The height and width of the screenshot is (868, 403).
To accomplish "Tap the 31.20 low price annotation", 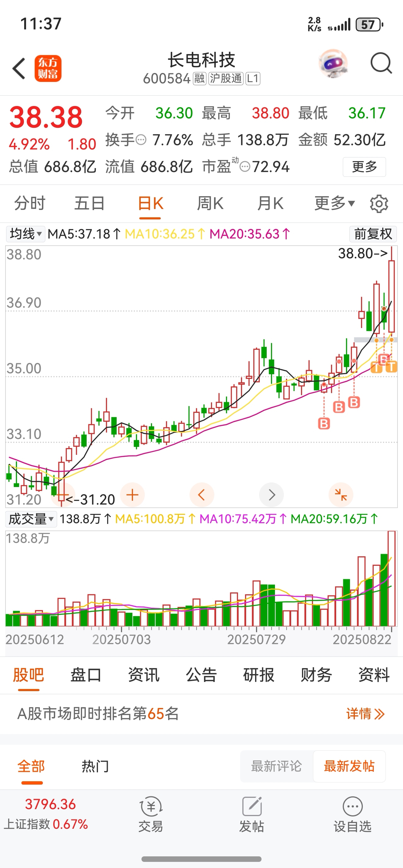I will click(91, 499).
